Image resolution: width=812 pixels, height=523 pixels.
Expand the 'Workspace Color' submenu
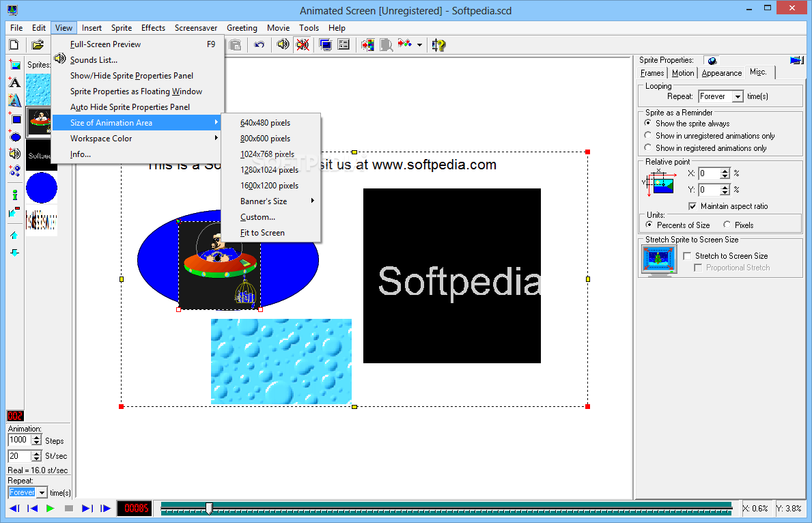point(137,138)
